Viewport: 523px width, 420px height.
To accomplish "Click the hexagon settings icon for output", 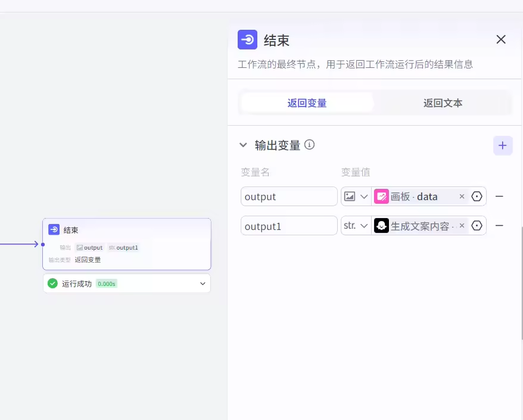I will click(x=477, y=197).
